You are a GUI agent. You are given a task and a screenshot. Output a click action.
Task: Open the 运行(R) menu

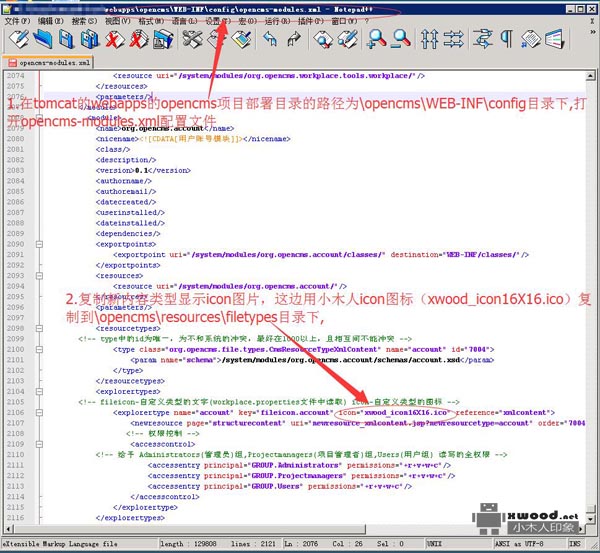(x=277, y=21)
